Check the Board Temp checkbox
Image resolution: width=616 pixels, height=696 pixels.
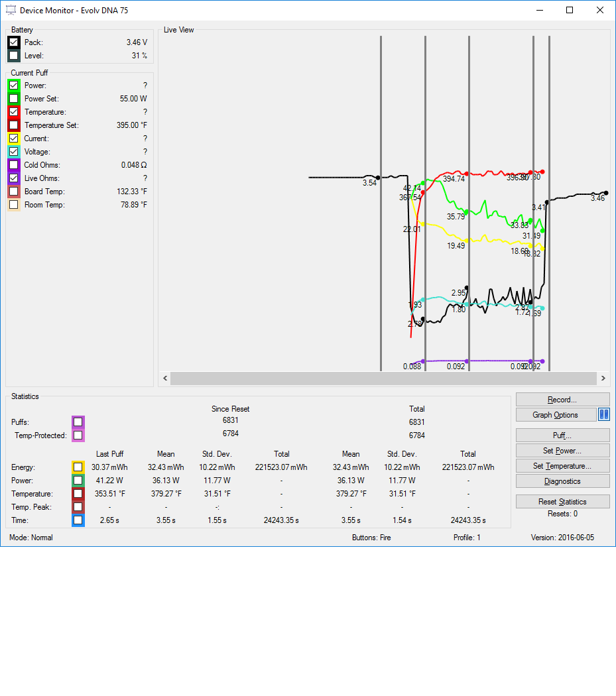pyautogui.click(x=14, y=192)
